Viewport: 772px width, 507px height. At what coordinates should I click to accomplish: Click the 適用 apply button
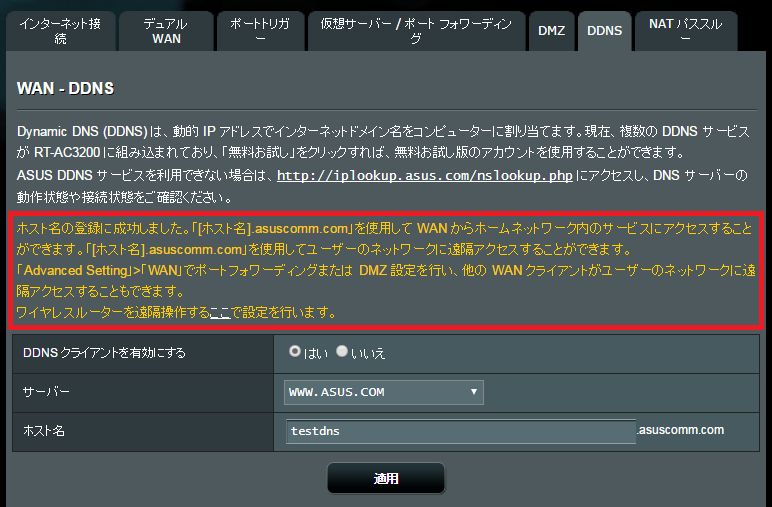pyautogui.click(x=386, y=478)
